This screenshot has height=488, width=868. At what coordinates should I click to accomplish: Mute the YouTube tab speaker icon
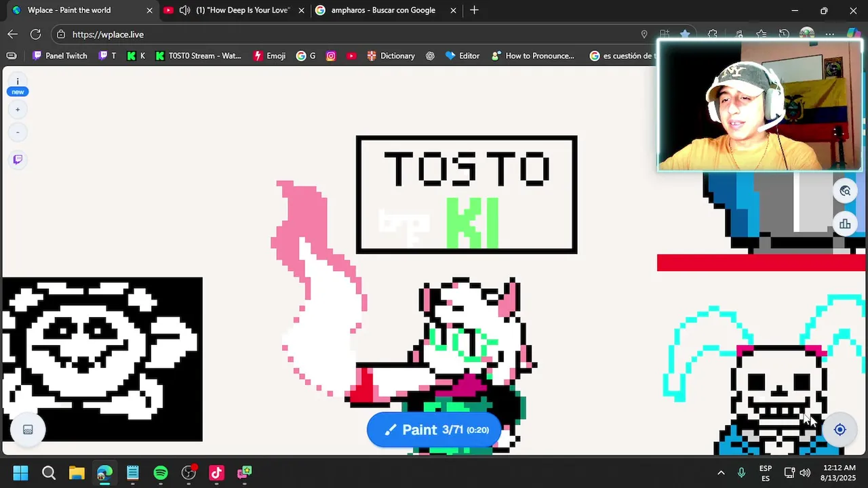[x=184, y=10]
